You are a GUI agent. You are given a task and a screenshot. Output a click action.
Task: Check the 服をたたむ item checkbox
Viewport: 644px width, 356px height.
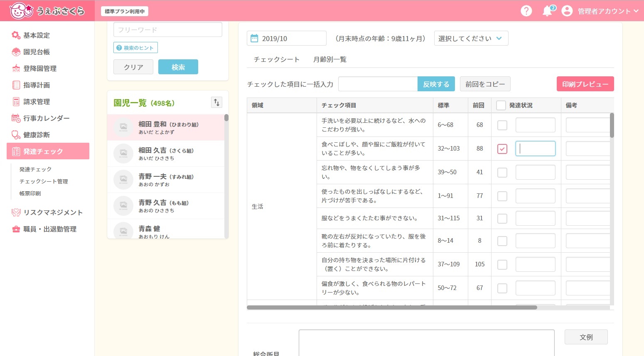[502, 218]
